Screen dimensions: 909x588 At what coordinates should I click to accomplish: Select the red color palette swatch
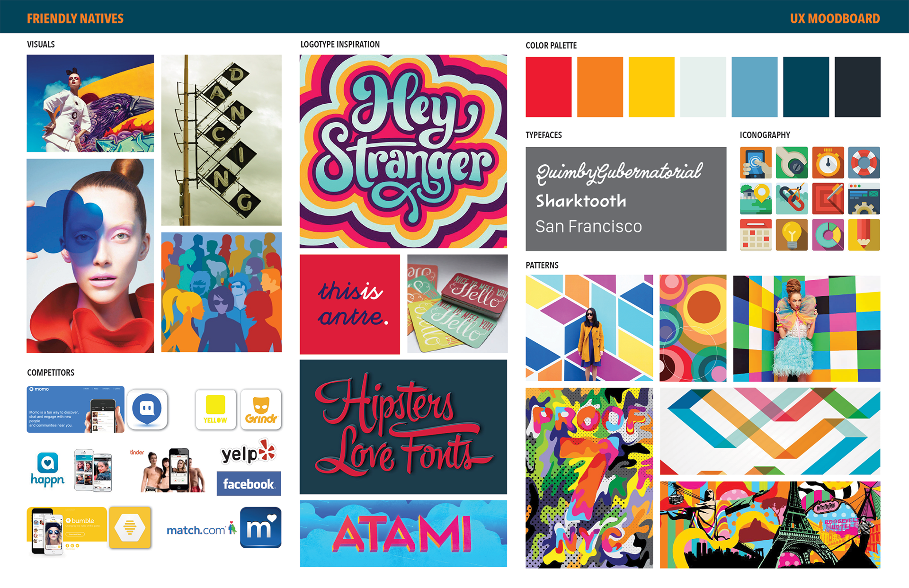(x=548, y=87)
